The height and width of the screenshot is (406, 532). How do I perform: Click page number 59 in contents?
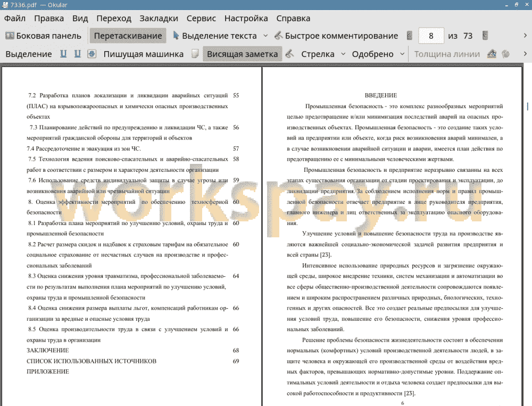coord(236,180)
